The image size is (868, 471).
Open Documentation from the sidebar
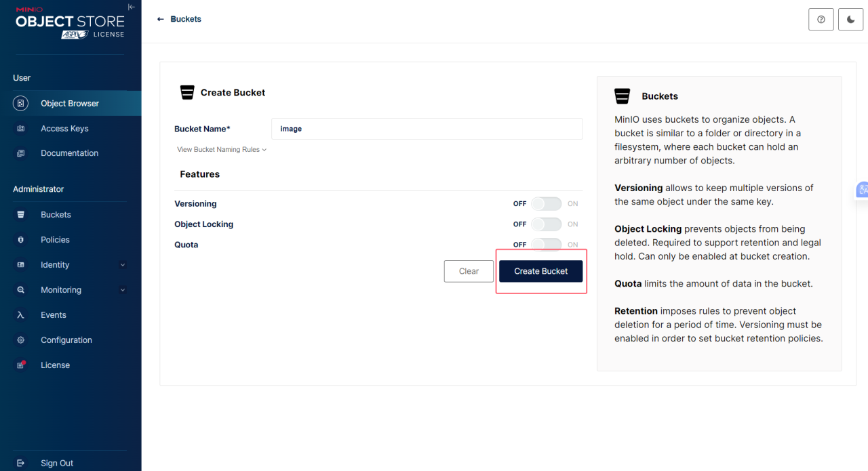pos(71,153)
